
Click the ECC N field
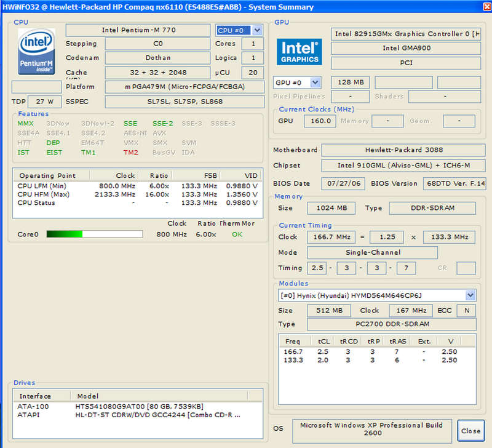466,311
